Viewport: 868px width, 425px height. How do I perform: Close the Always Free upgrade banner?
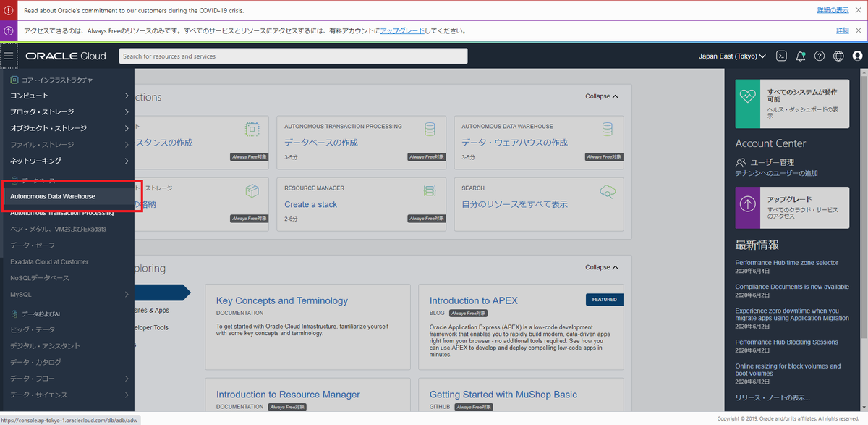(x=859, y=30)
